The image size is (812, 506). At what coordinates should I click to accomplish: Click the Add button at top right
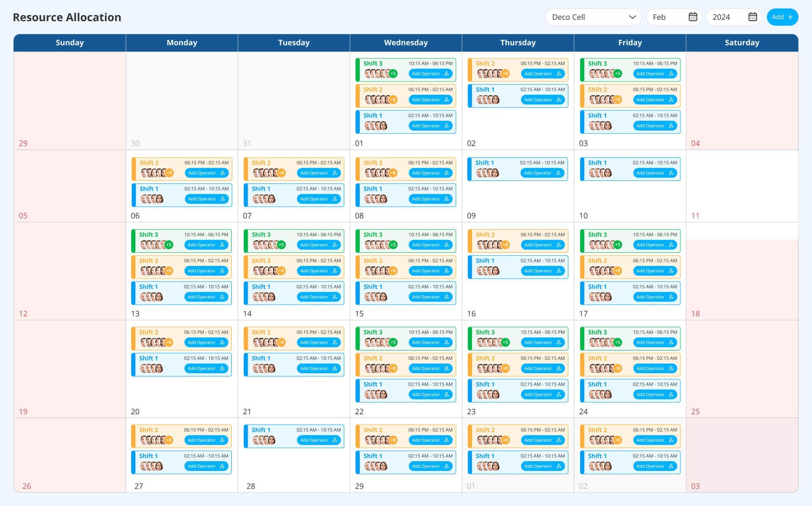[782, 17]
